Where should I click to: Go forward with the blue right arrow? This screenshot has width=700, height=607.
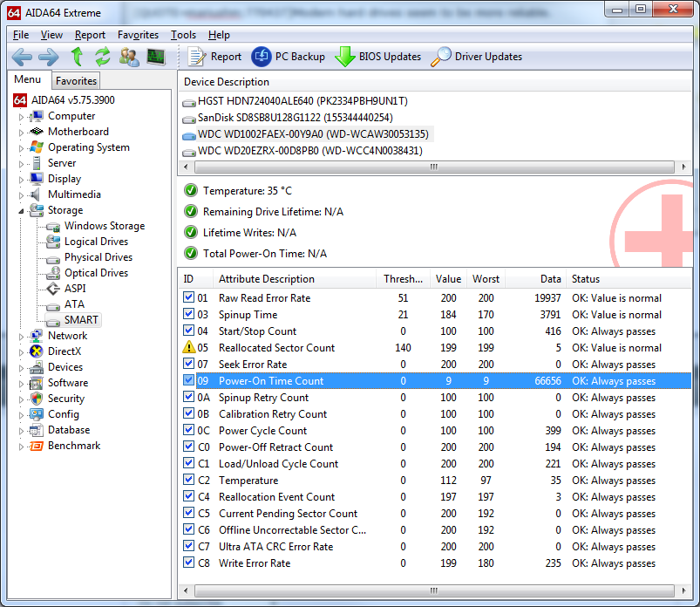[49, 57]
